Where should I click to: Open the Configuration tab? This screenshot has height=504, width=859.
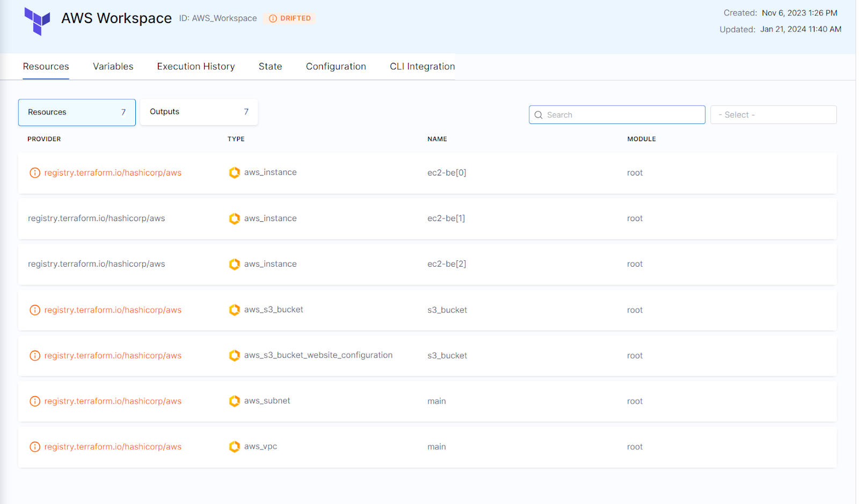click(336, 67)
